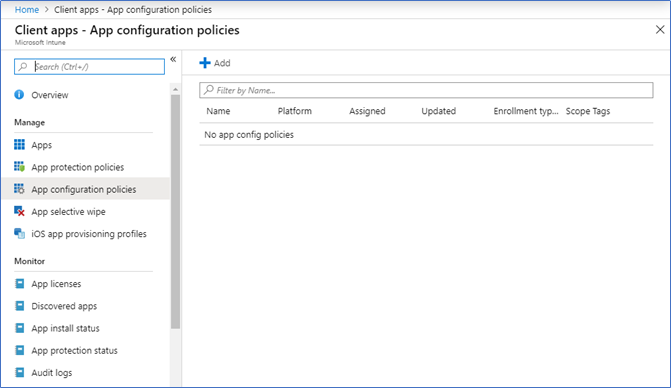Close the Client apps blade

coord(660,30)
